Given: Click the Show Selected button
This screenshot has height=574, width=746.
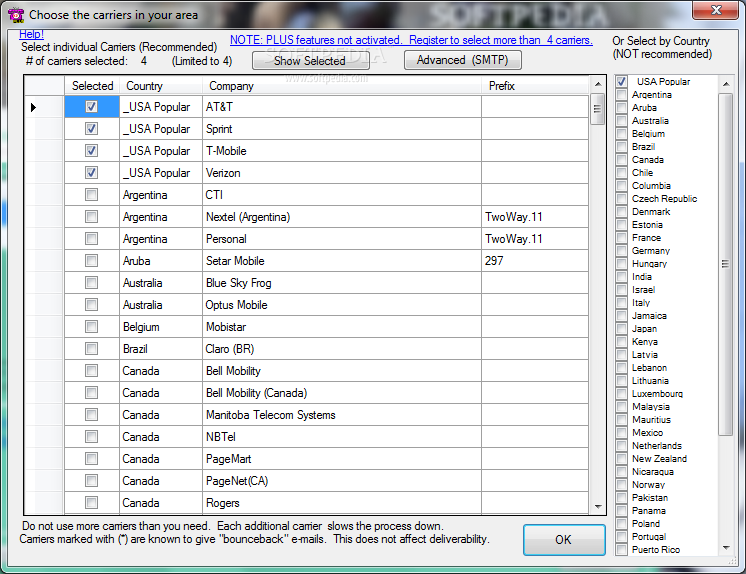Looking at the screenshot, I should (x=310, y=60).
